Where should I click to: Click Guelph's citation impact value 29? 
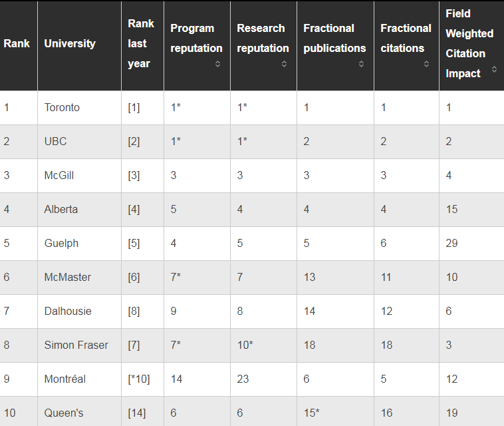pyautogui.click(x=451, y=243)
